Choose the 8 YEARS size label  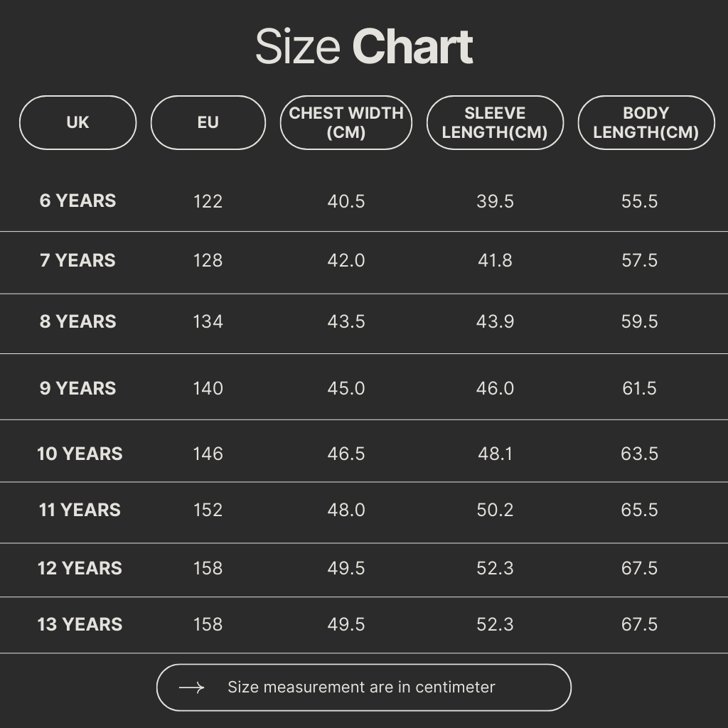point(77,321)
